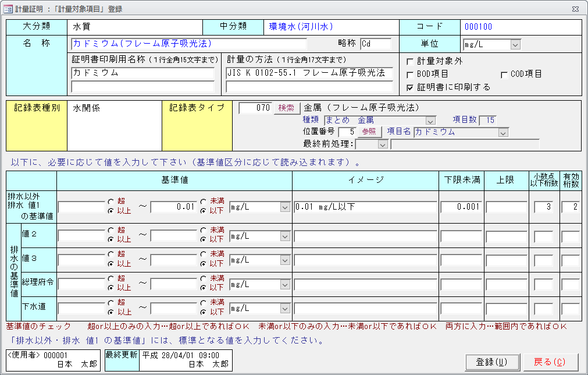The image size is (588, 375).
Task: Click the 有効桁数 2 field
Action: click(571, 207)
